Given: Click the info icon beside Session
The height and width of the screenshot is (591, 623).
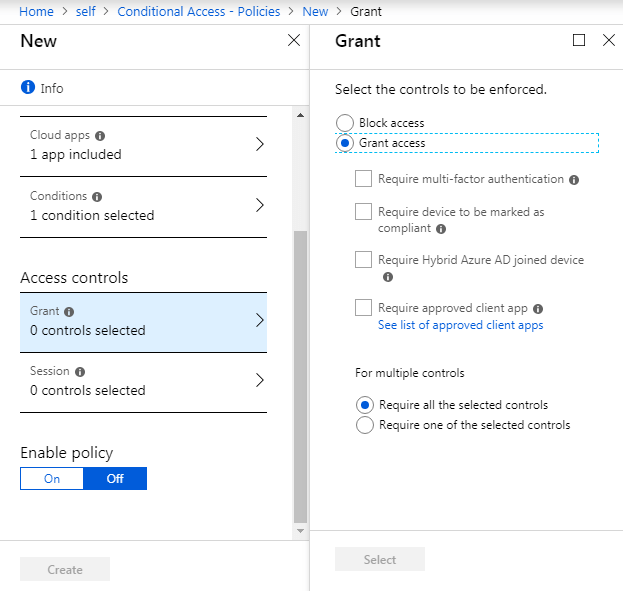Looking at the screenshot, I should (80, 372).
